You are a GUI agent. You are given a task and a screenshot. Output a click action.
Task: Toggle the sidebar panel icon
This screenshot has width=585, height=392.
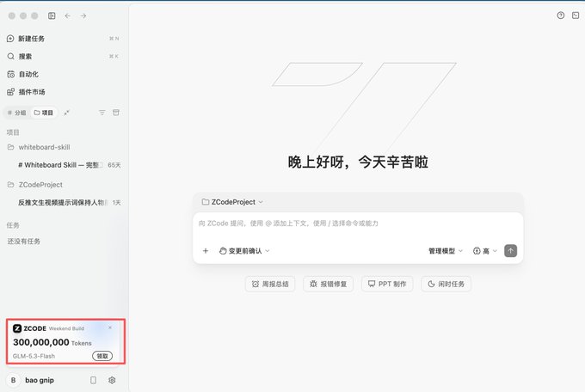52,15
